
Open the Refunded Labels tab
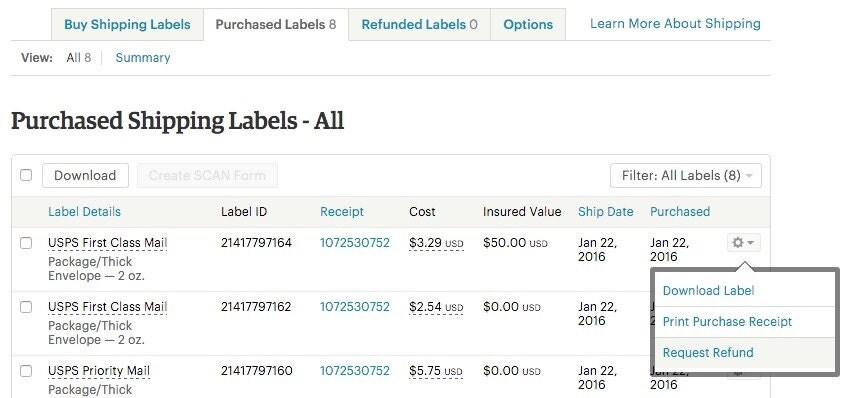pos(419,24)
